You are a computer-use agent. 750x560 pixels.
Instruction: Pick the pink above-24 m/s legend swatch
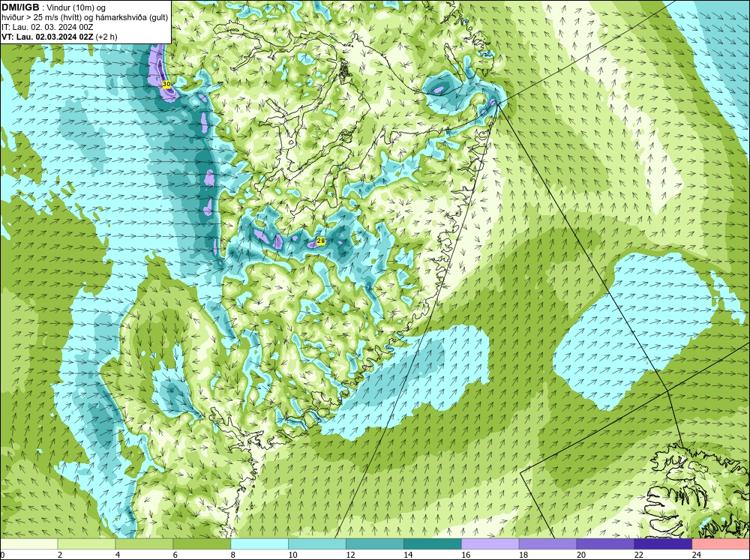721,544
